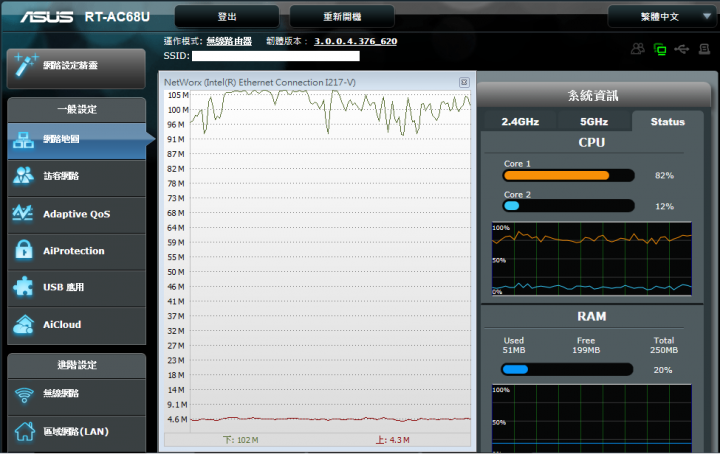Open the AiCloud menu item
This screenshot has width=720, height=454.
(x=77, y=325)
